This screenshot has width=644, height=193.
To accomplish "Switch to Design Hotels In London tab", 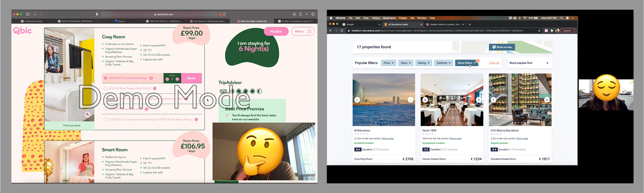I will pos(444,24).
